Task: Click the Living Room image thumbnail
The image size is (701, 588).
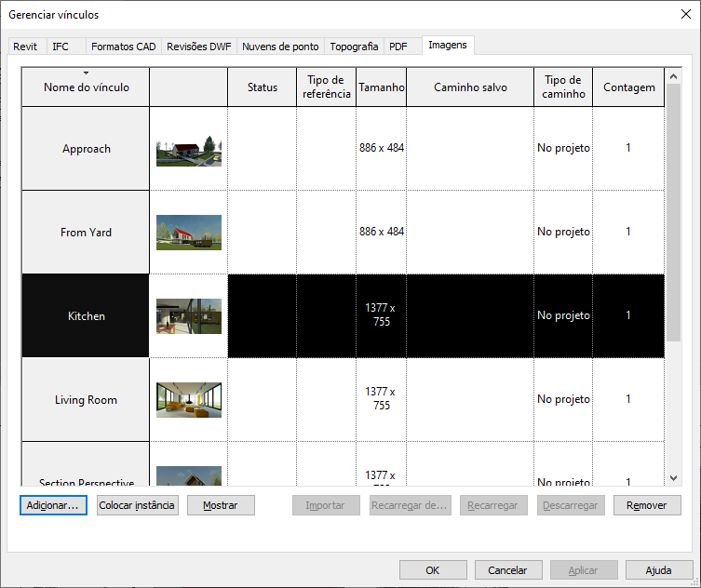Action: (189, 400)
